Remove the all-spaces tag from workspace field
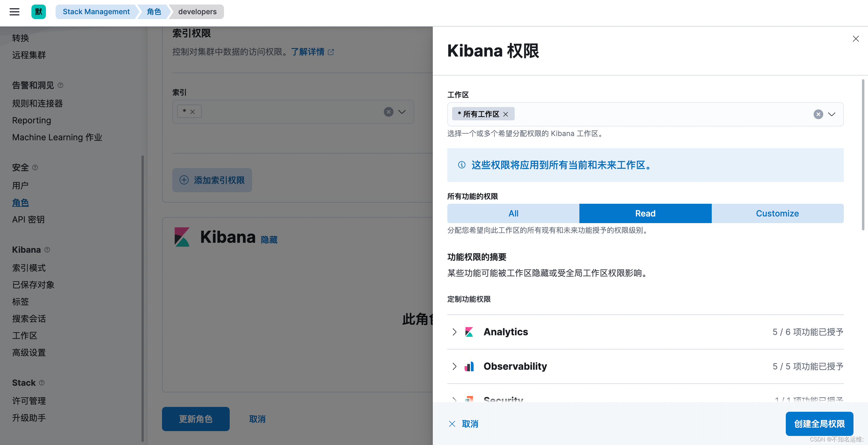 (x=506, y=114)
